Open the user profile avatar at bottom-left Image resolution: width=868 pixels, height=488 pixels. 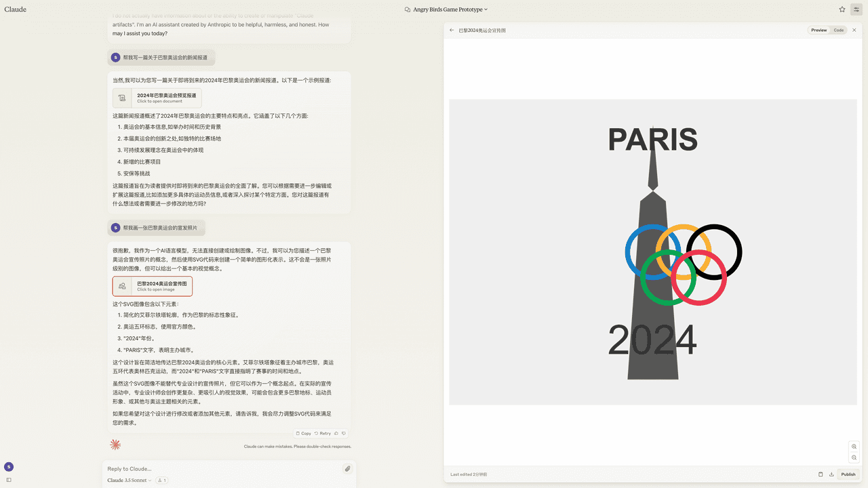9,466
